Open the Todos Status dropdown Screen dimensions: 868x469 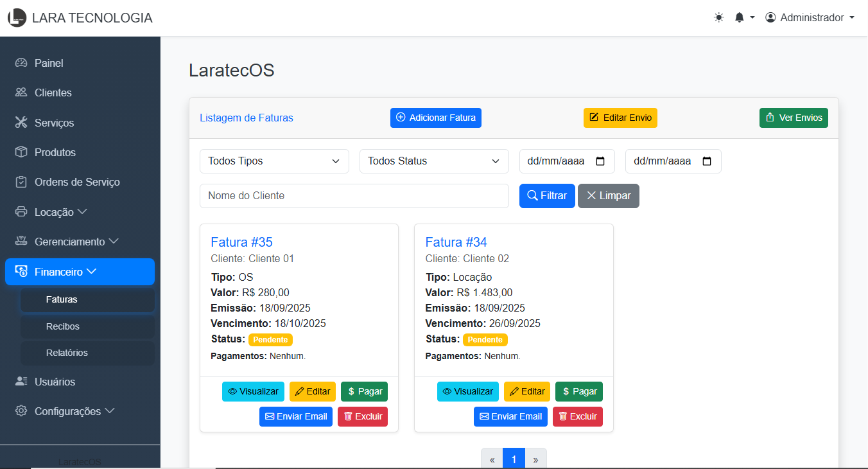pos(434,161)
